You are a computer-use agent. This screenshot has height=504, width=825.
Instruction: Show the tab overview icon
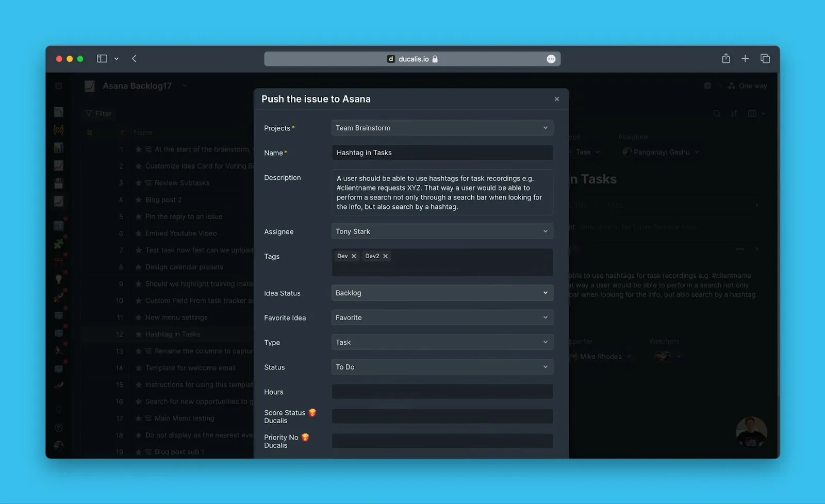pyautogui.click(x=765, y=59)
